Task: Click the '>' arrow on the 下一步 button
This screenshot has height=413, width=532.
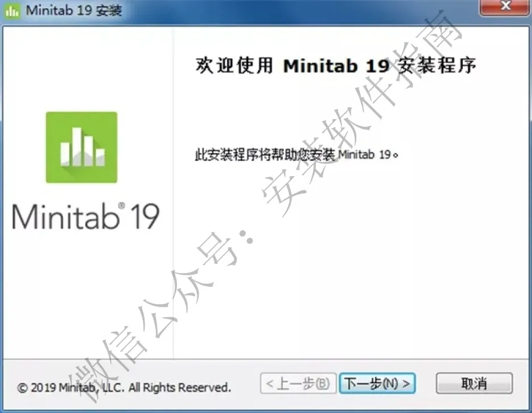Action: pyautogui.click(x=406, y=384)
